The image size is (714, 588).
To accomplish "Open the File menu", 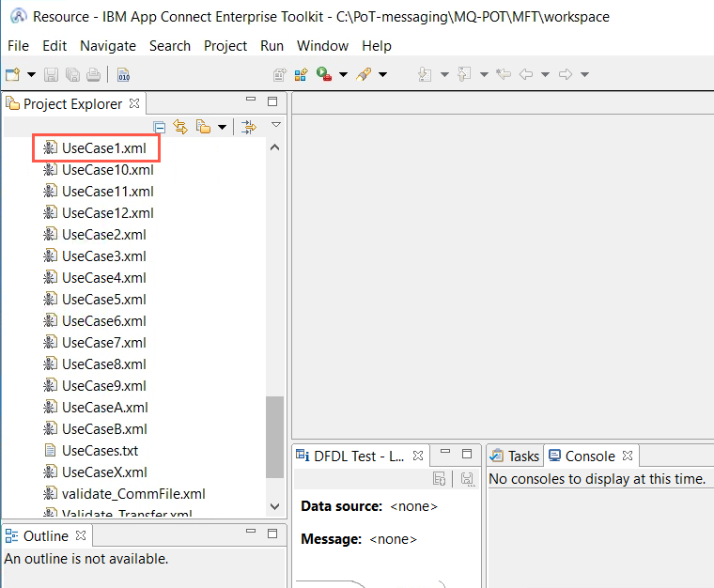I will (x=18, y=46).
